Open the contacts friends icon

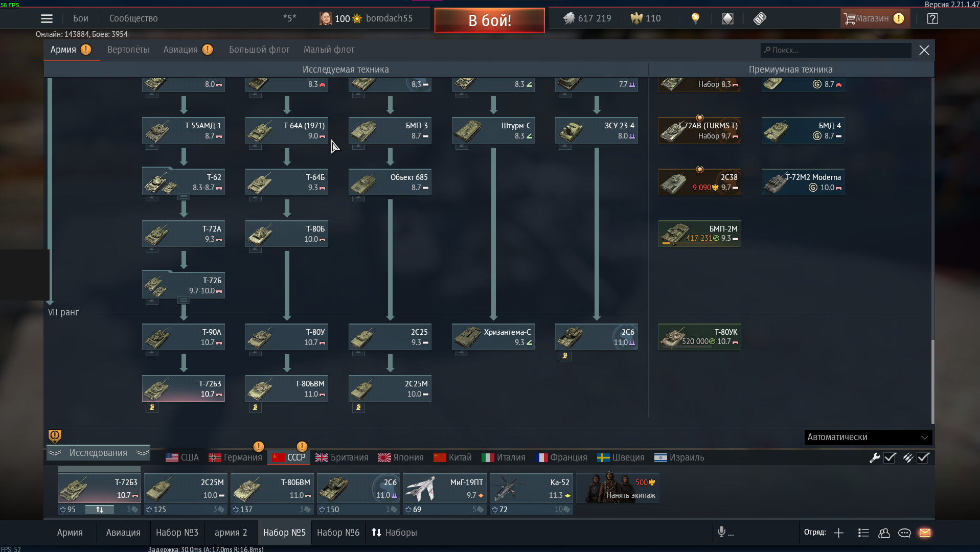[884, 533]
